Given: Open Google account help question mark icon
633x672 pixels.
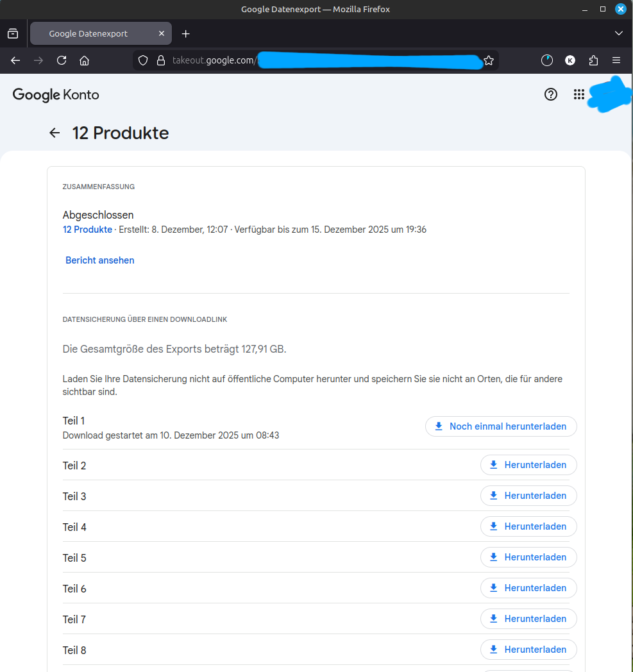Looking at the screenshot, I should coord(550,94).
